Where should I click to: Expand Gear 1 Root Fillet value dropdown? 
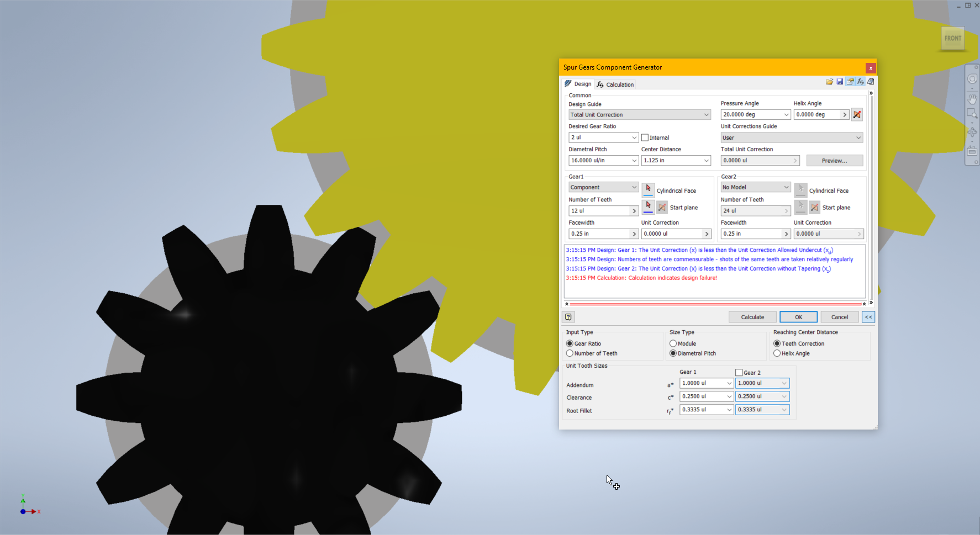pos(729,410)
